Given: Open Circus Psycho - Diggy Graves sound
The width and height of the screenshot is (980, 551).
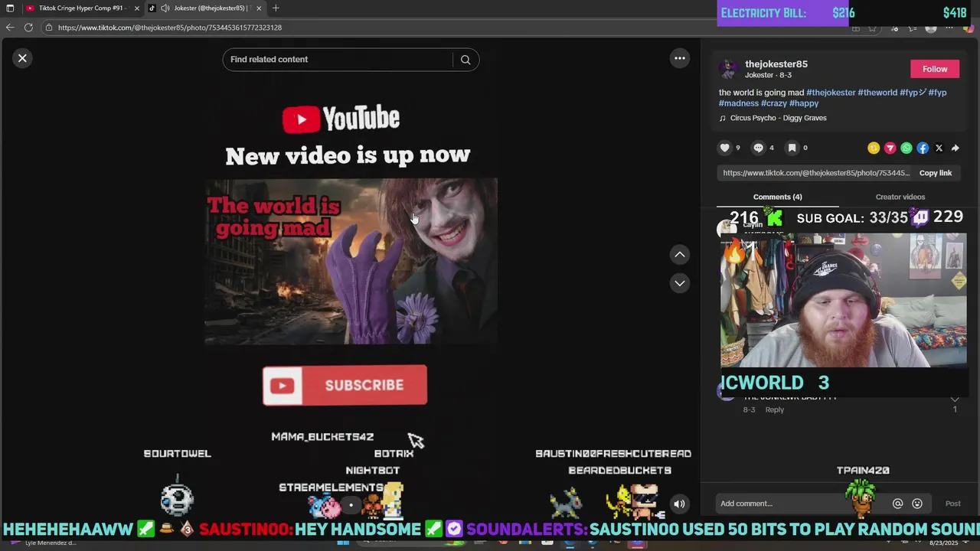Looking at the screenshot, I should (778, 118).
